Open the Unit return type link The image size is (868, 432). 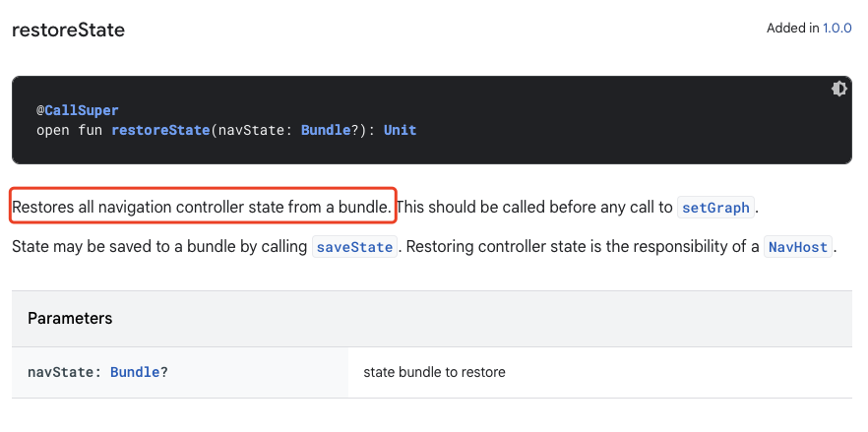(x=401, y=131)
